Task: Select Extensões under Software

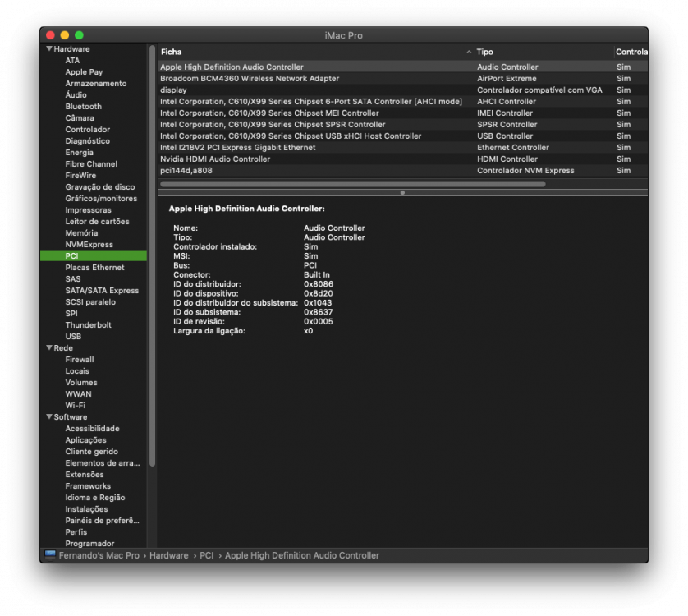Action: pyautogui.click(x=85, y=474)
